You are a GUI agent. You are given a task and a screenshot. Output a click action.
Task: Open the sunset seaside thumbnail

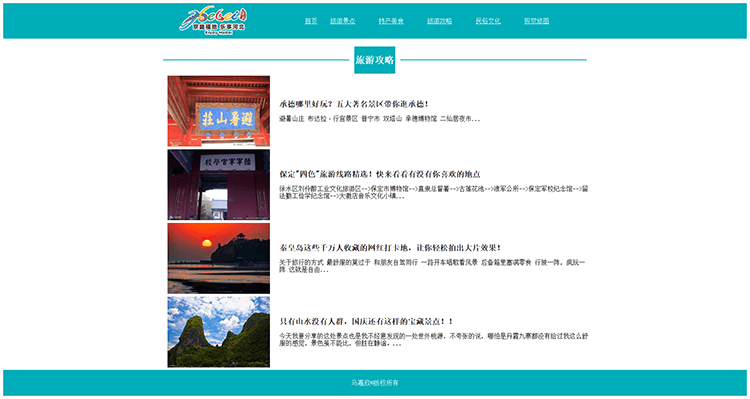point(219,258)
